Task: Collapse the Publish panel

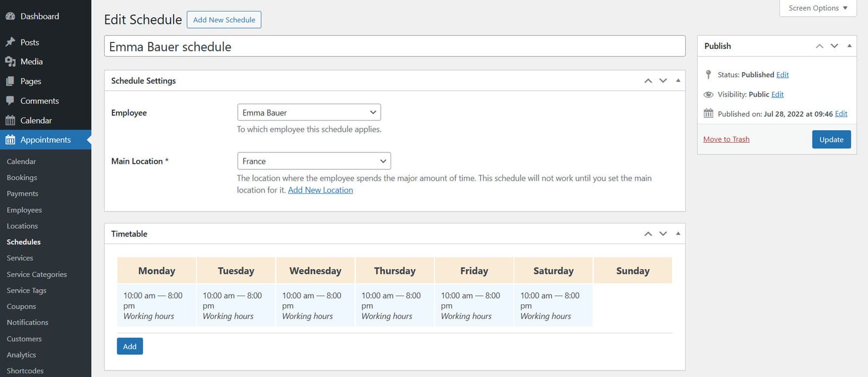Action: pos(850,46)
